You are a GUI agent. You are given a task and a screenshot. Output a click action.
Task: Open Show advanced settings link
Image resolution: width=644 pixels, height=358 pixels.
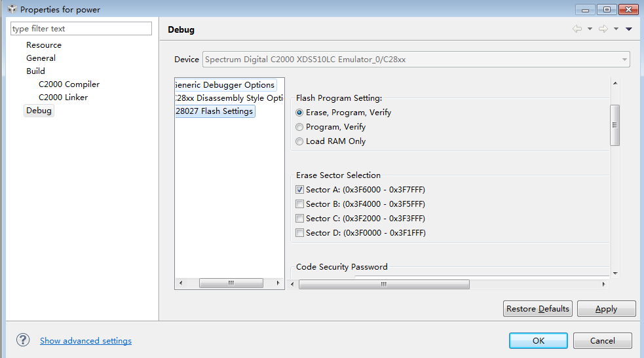86,341
